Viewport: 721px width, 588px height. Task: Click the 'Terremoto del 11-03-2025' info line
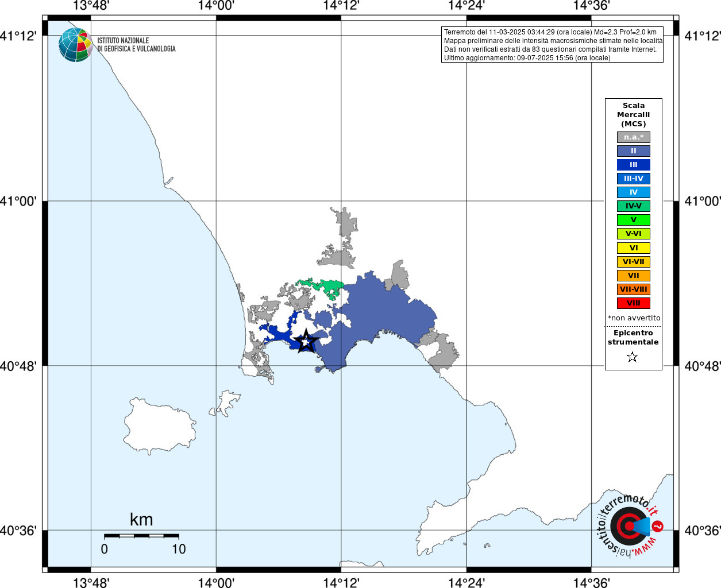pyautogui.click(x=550, y=32)
